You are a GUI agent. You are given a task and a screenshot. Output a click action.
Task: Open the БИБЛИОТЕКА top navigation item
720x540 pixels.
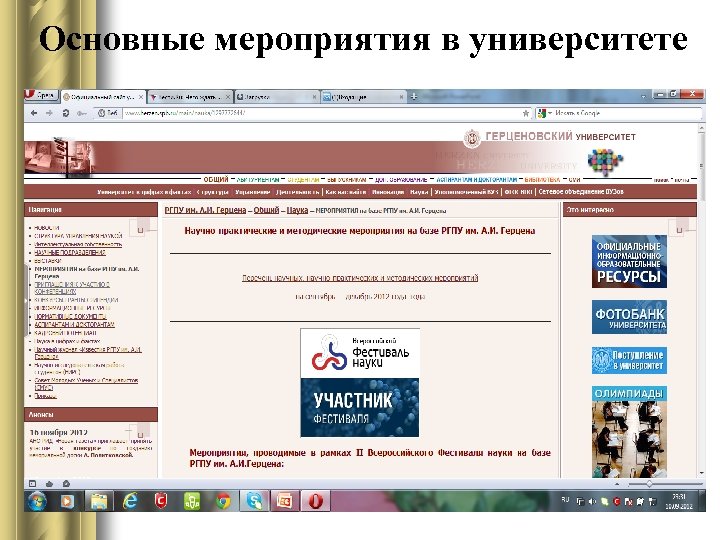click(x=542, y=180)
